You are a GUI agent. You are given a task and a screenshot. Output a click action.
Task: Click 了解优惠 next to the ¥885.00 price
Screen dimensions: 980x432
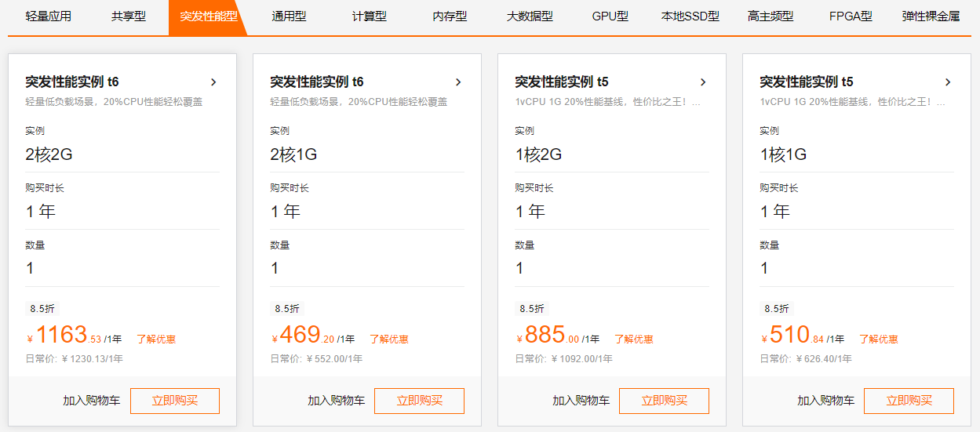(634, 339)
